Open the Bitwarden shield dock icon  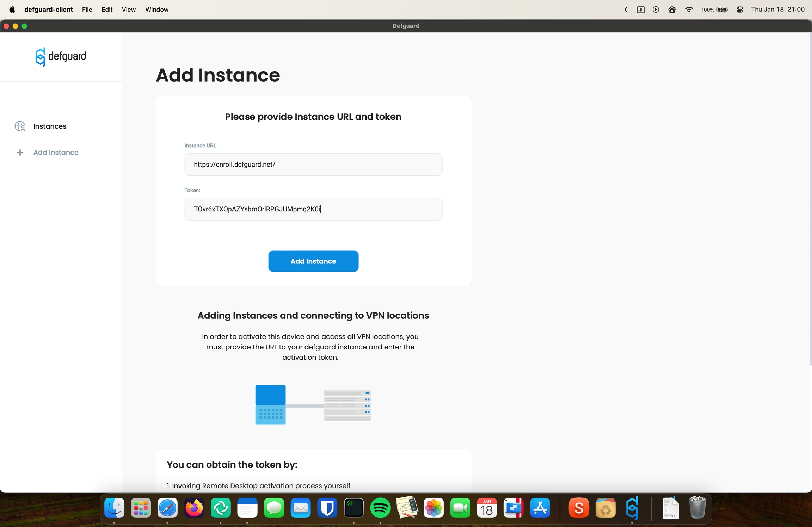pyautogui.click(x=327, y=508)
